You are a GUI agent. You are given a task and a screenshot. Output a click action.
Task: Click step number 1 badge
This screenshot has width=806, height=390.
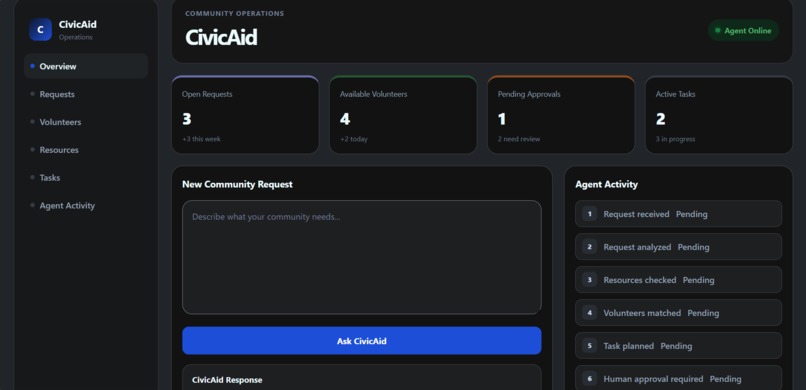tap(589, 214)
